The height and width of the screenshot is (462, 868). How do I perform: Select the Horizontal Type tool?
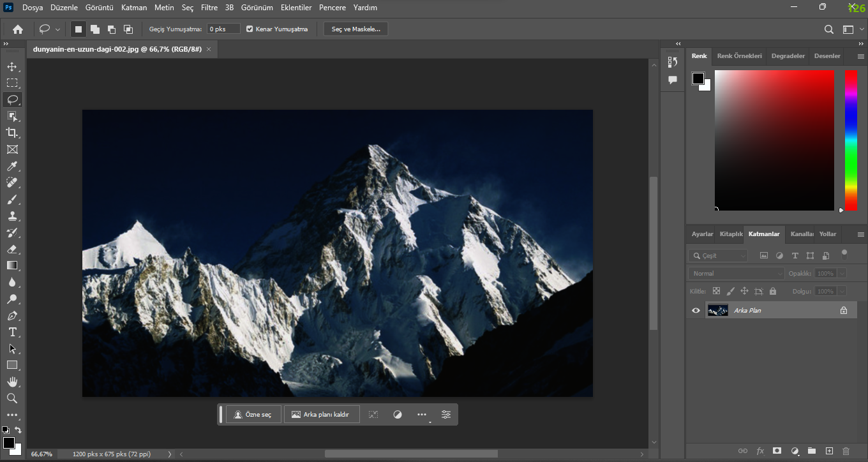(12, 332)
